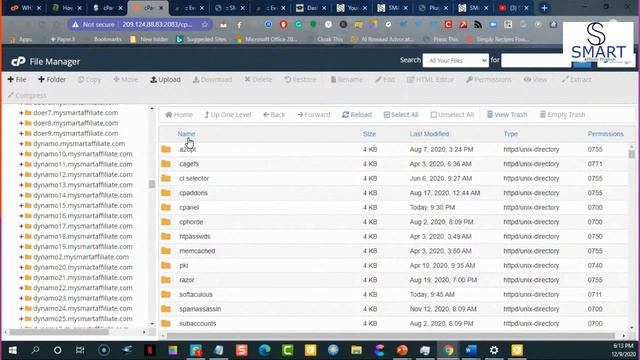Expand dynamo2.mysmartaffiliate.com tree node
The height and width of the screenshot is (360, 640).
(x=21, y=257)
